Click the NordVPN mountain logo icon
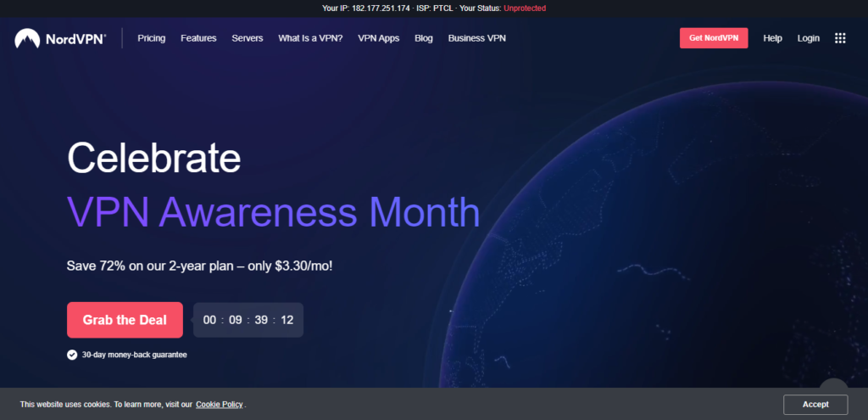The image size is (868, 420). (x=27, y=38)
